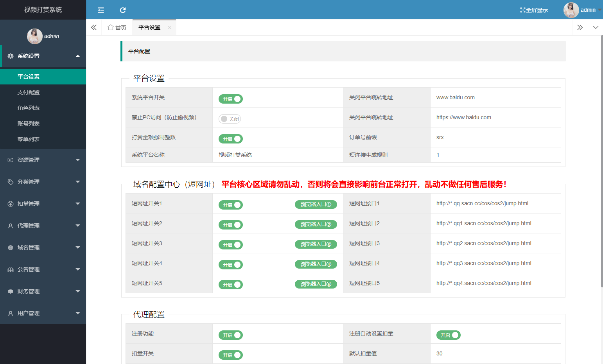The height and width of the screenshot is (364, 603).
Task: Edit the 订单号前缀 value srx
Action: tap(495, 137)
